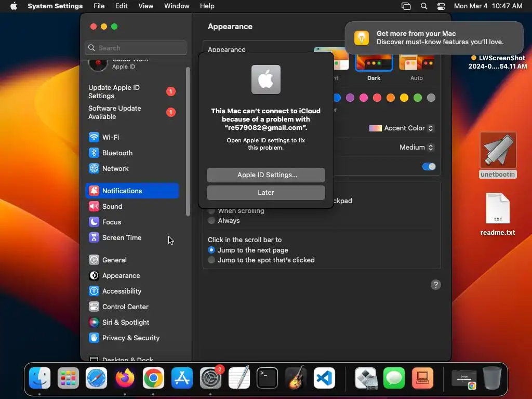Open the View menu
Viewport: 532px width, 399px height.
[145, 6]
